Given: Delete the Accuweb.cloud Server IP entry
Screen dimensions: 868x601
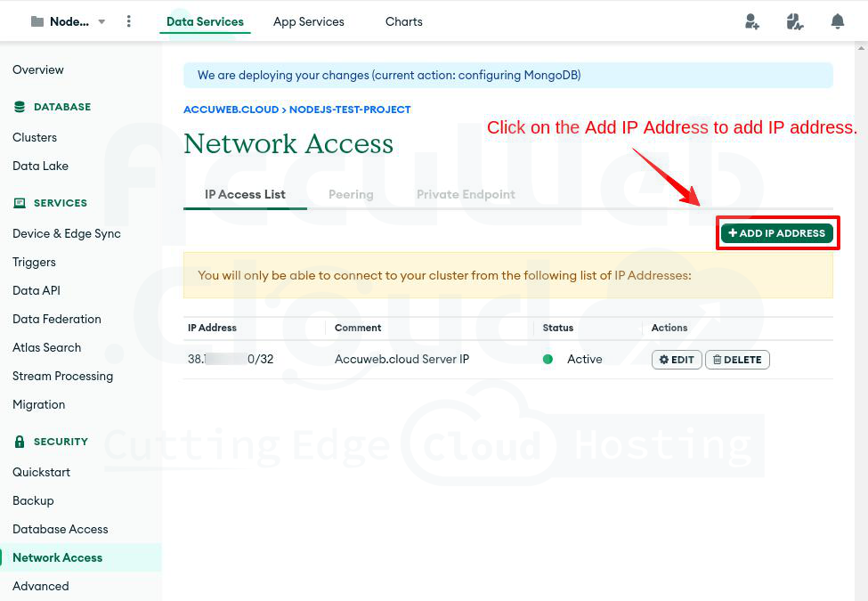Looking at the screenshot, I should click(x=737, y=360).
